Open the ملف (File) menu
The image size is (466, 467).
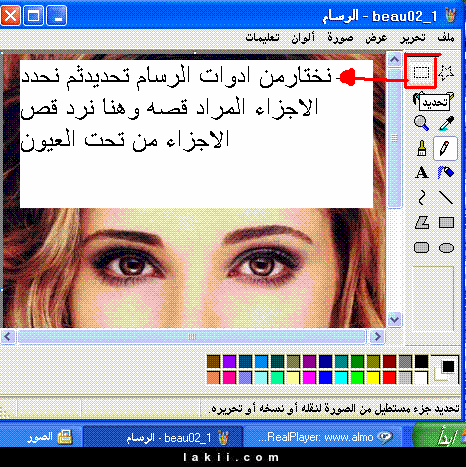coord(446,37)
